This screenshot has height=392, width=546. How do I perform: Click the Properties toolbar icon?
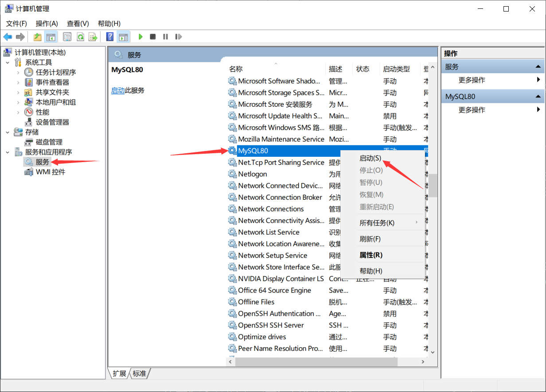tap(67, 37)
